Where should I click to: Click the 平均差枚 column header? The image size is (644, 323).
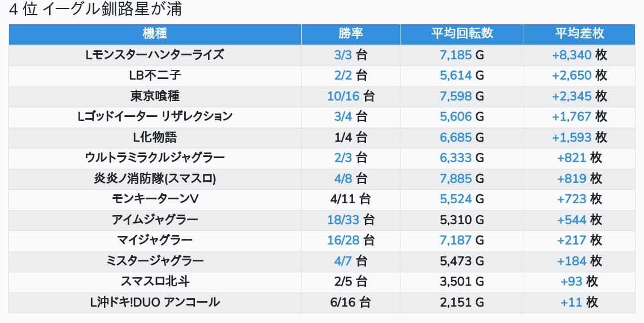pyautogui.click(x=579, y=33)
